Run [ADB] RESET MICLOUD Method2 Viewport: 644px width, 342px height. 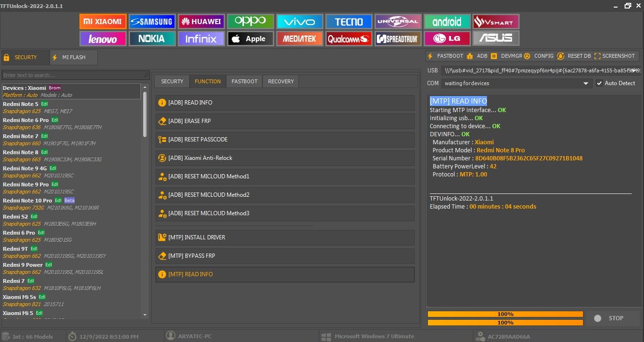[x=285, y=195]
